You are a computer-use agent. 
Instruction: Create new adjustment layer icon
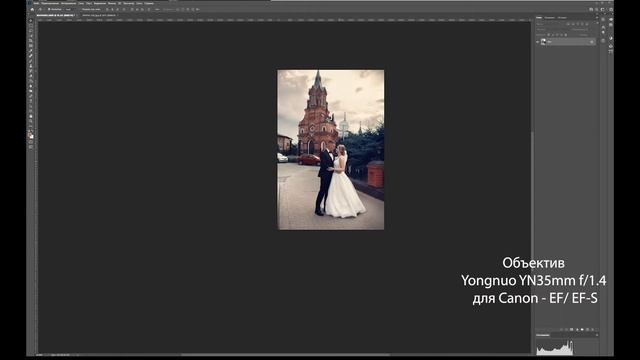(x=577, y=329)
